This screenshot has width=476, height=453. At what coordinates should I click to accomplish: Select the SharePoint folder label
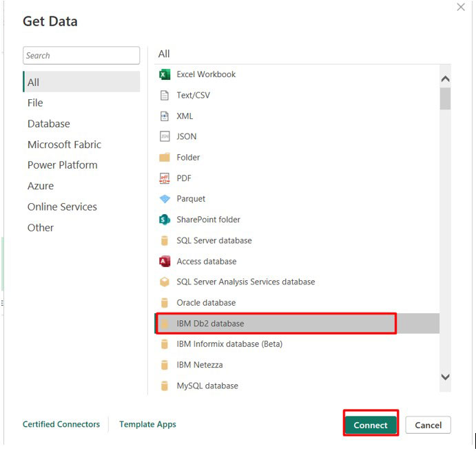208,220
